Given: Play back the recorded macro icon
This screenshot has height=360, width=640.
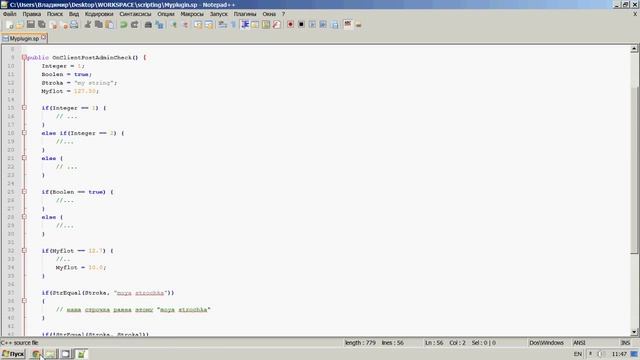Looking at the screenshot, I should (312, 24).
